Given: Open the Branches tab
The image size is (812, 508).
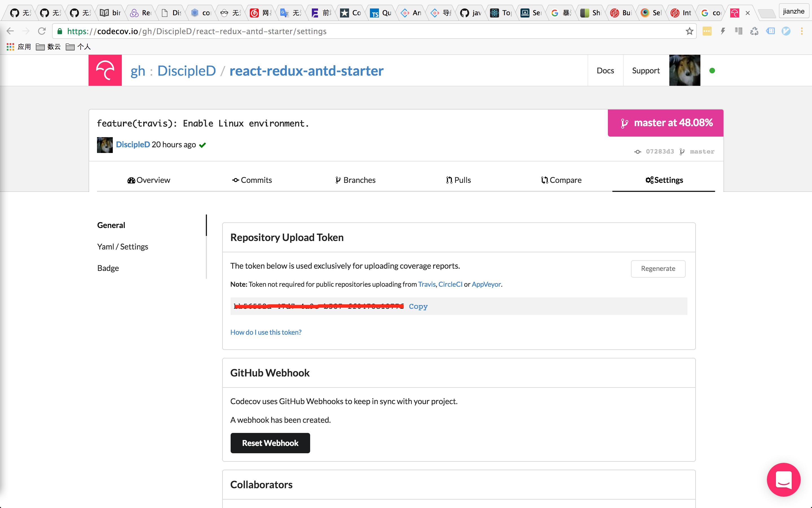Looking at the screenshot, I should 355,180.
